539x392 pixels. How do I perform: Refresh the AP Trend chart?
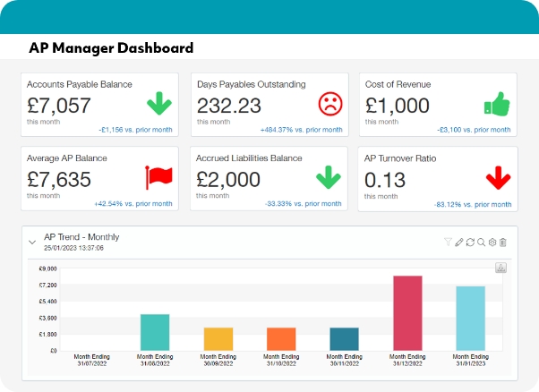tap(470, 243)
